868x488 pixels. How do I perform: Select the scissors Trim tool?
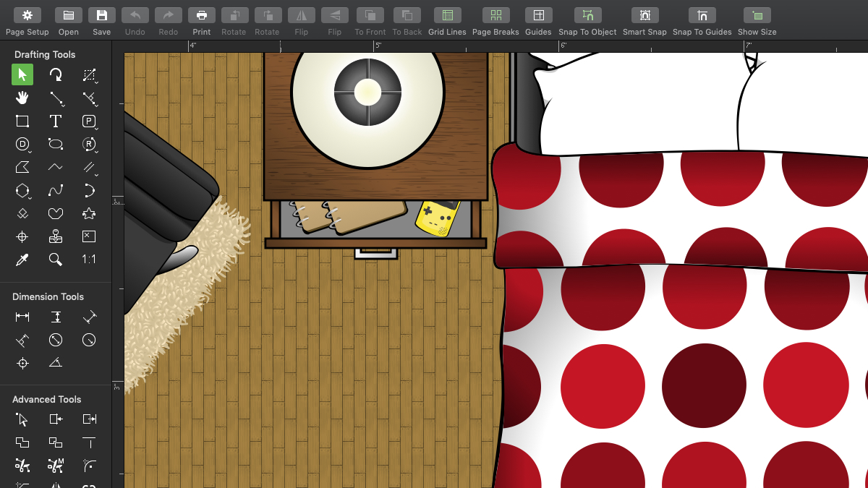22,465
